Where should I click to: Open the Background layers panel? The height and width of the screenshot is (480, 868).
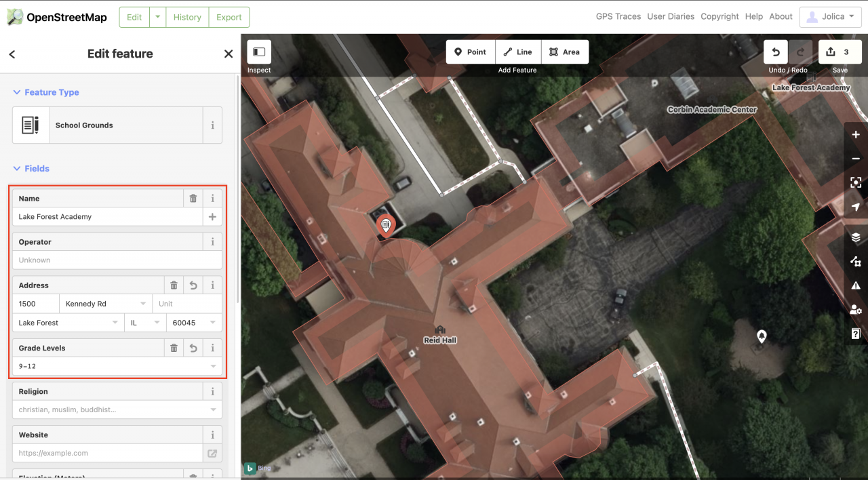(856, 237)
